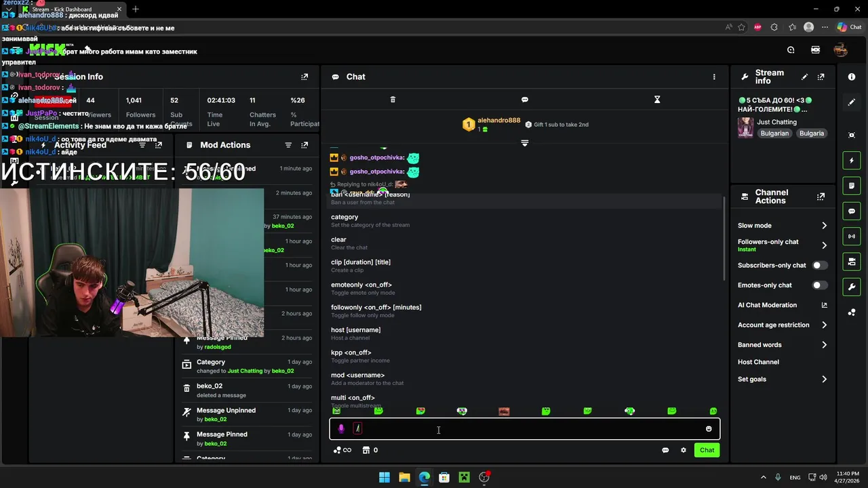
Task: Select the category command suggestion
Action: pyautogui.click(x=525, y=220)
